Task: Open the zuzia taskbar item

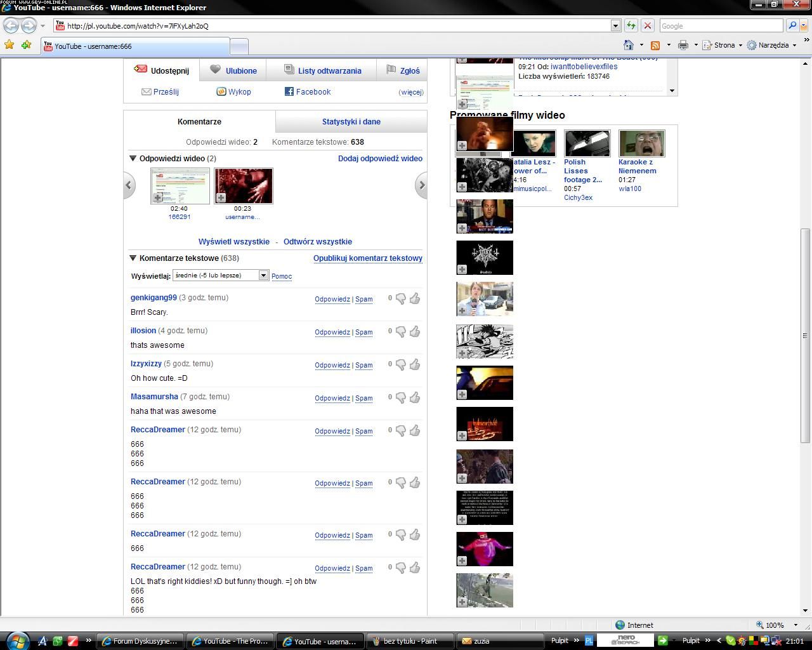Action: click(x=501, y=640)
